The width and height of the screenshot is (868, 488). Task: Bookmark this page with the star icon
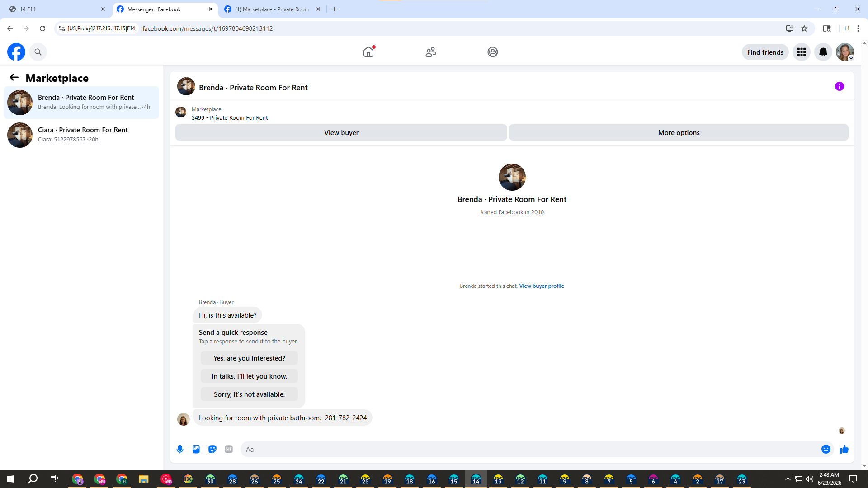tap(804, 28)
